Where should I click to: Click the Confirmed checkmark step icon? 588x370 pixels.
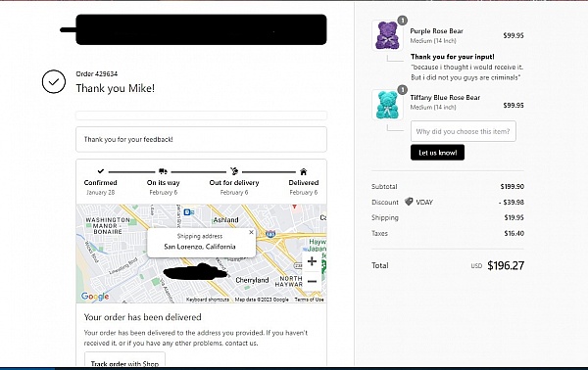coord(101,171)
